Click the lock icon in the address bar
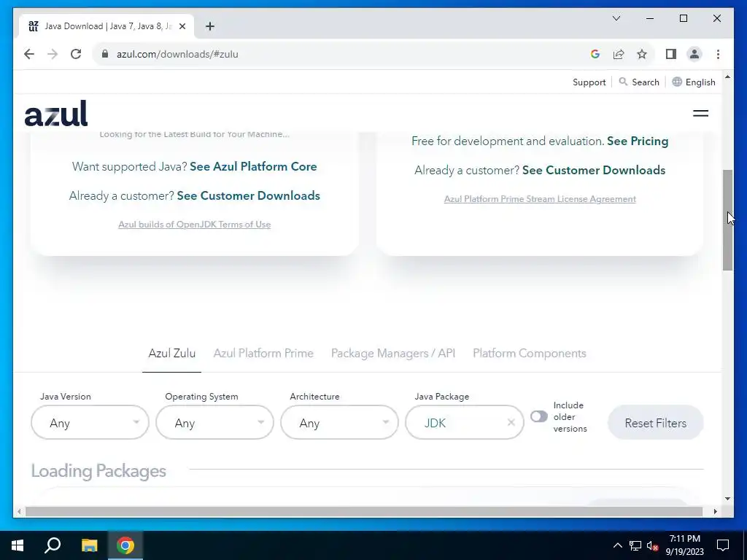 pyautogui.click(x=105, y=54)
